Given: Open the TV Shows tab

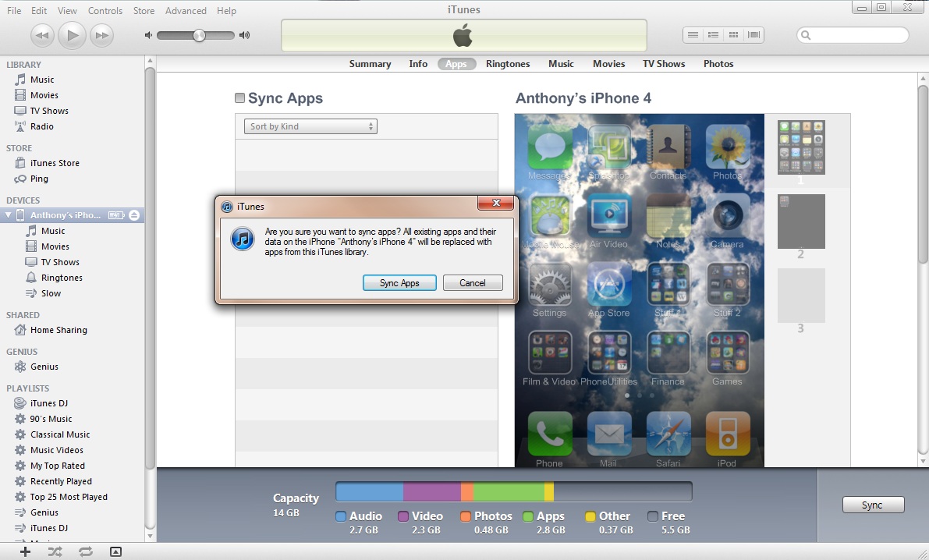Looking at the screenshot, I should pyautogui.click(x=664, y=64).
